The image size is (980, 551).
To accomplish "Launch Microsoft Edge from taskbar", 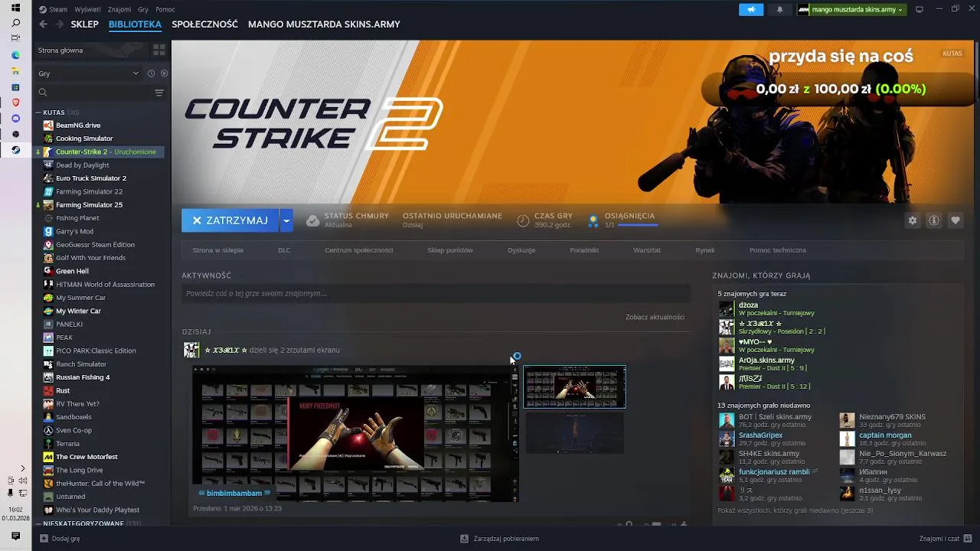I will (x=15, y=55).
